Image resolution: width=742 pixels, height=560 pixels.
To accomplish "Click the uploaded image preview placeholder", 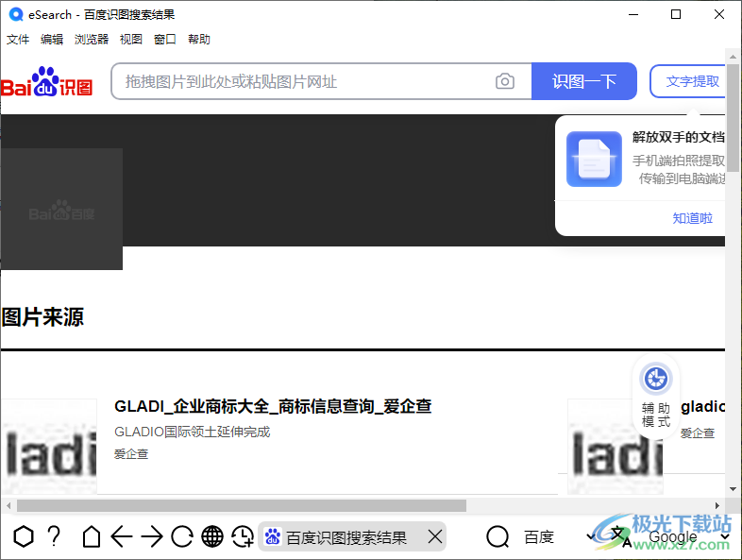I will [61, 209].
